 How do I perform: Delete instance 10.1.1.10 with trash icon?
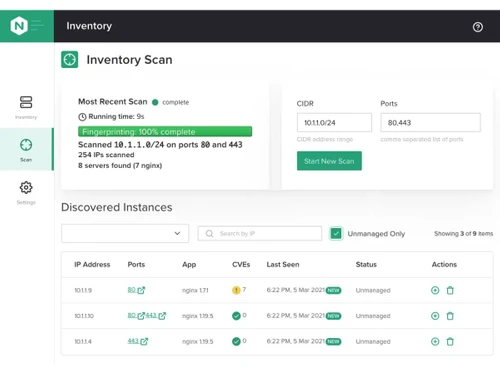point(450,316)
